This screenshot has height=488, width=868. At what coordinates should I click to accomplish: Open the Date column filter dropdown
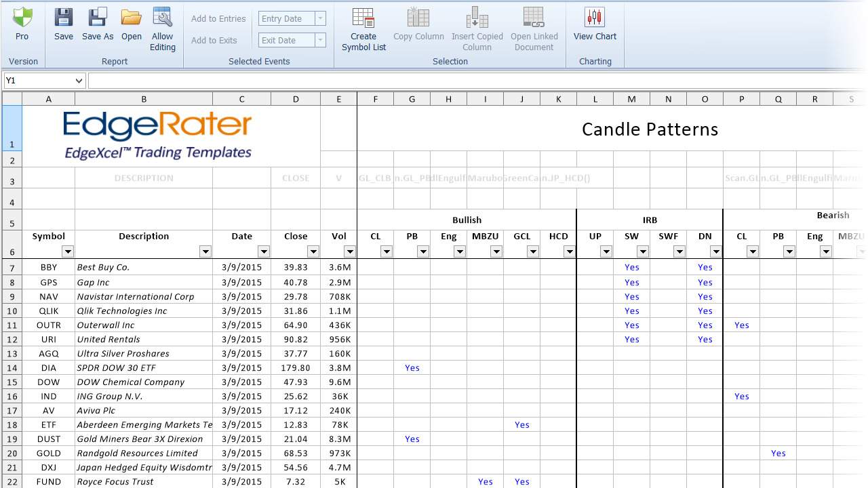click(264, 251)
